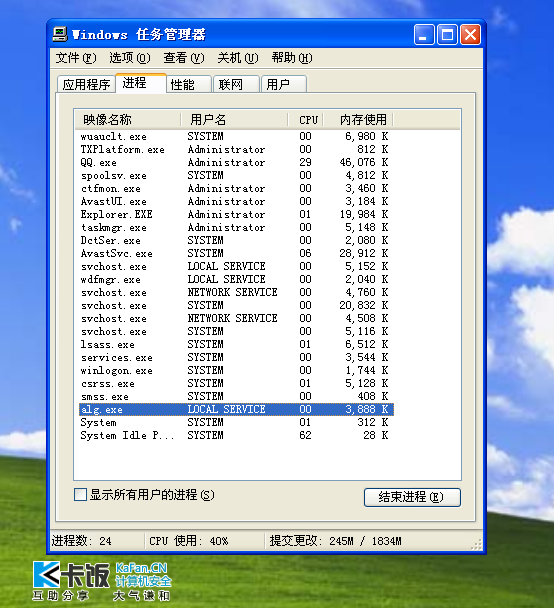Screen dimensions: 554x608
Task: Click the window resize grip corner
Action: (476, 544)
